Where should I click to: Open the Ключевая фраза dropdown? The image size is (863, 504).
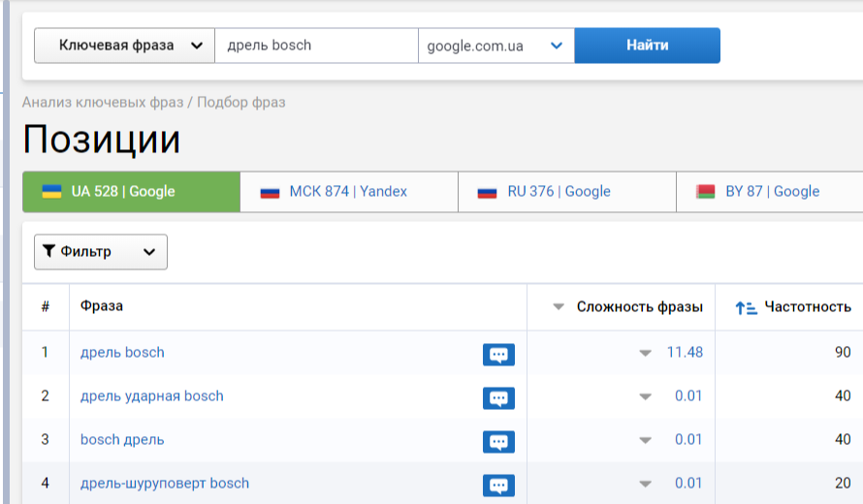click(124, 46)
